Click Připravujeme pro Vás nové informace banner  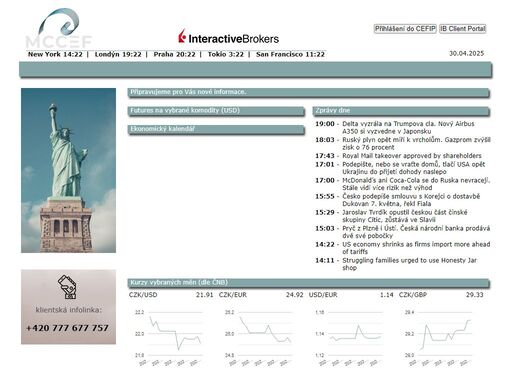[309, 92]
